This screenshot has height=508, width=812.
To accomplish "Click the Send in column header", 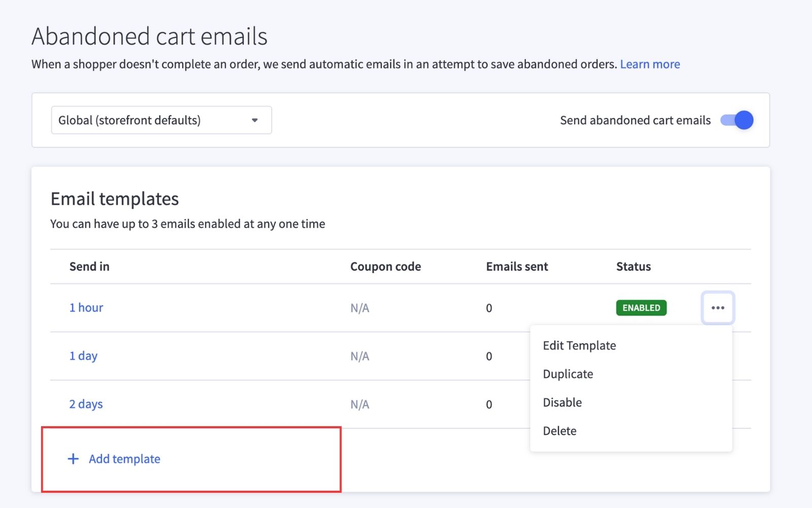I will [89, 267].
